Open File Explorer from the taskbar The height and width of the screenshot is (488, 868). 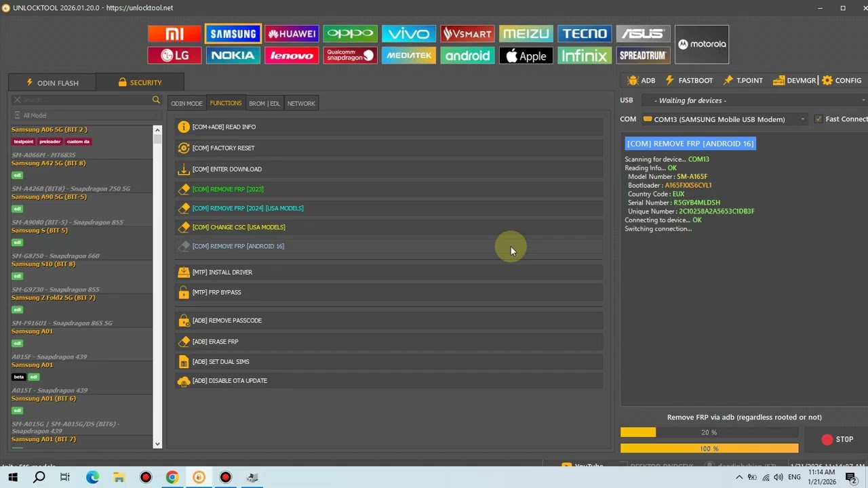pyautogui.click(x=119, y=477)
